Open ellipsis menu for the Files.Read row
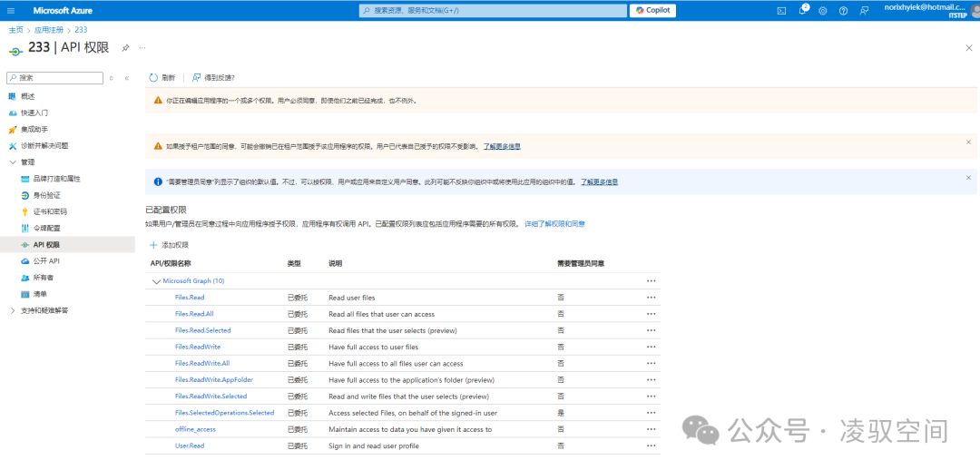The width and height of the screenshot is (980, 470). [652, 298]
